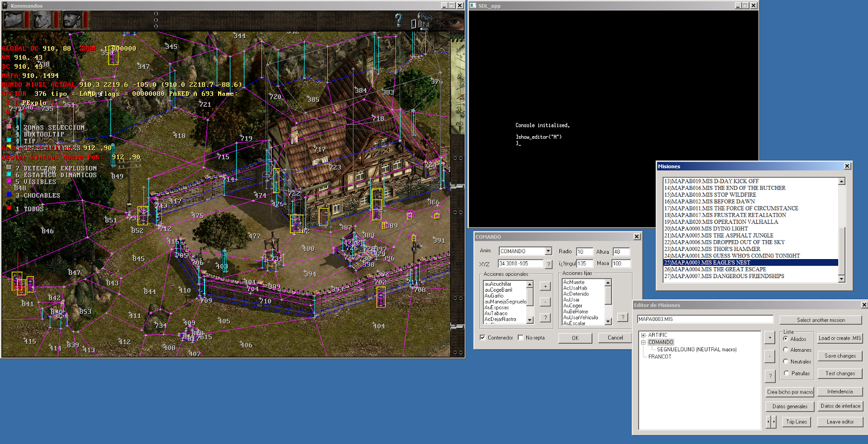
Task: Click OK in COMANDO dialog
Action: point(575,338)
